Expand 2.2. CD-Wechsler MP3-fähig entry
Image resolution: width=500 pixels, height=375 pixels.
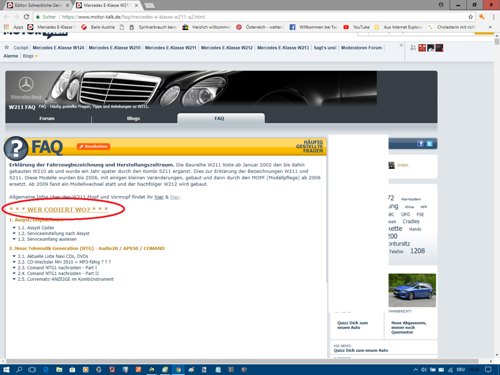point(64,262)
